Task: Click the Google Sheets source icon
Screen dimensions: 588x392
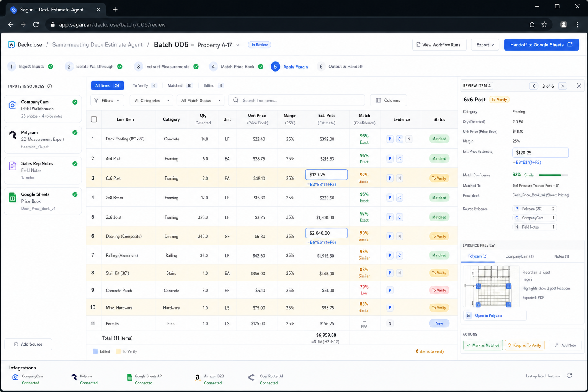Action: [13, 197]
